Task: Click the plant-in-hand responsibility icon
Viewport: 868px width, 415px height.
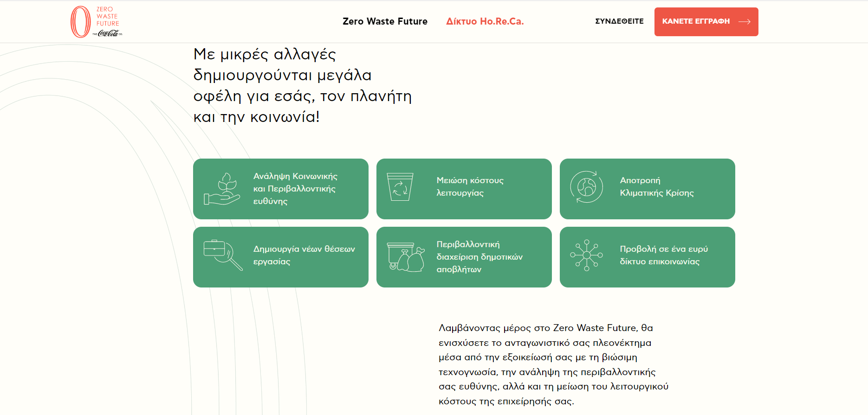Action: 222,189
